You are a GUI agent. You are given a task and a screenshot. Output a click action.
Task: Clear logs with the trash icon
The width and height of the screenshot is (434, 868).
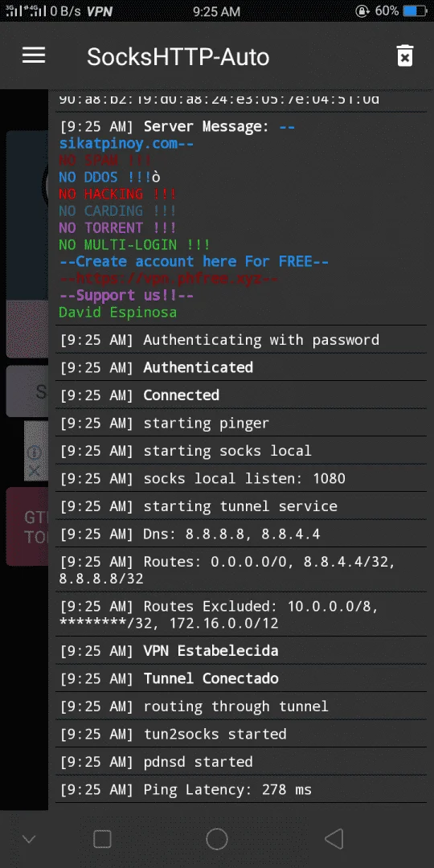404,56
